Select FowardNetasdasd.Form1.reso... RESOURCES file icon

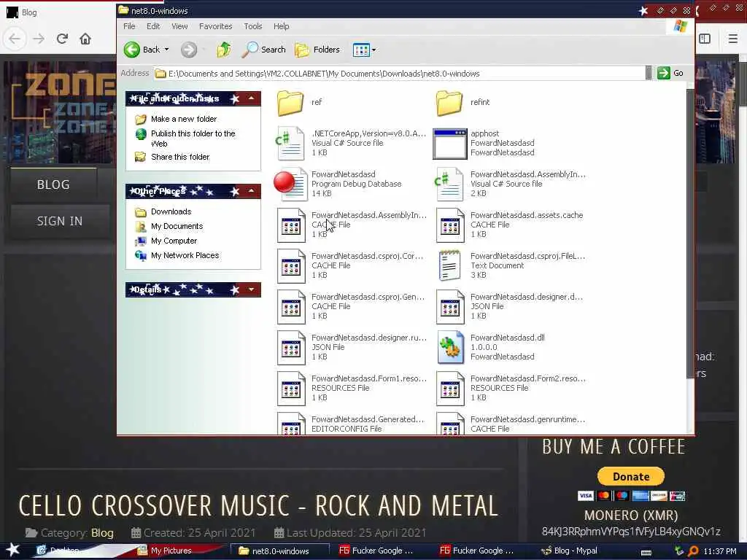291,389
